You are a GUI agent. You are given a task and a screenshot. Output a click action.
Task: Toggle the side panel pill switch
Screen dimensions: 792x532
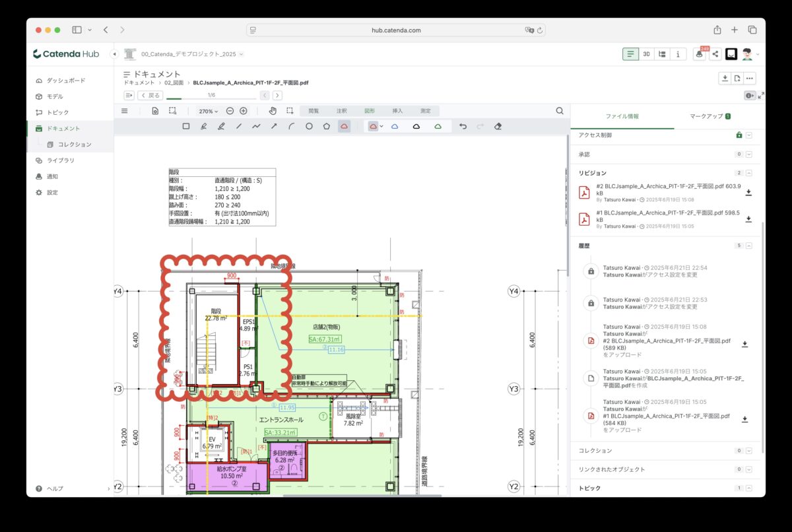(748, 95)
